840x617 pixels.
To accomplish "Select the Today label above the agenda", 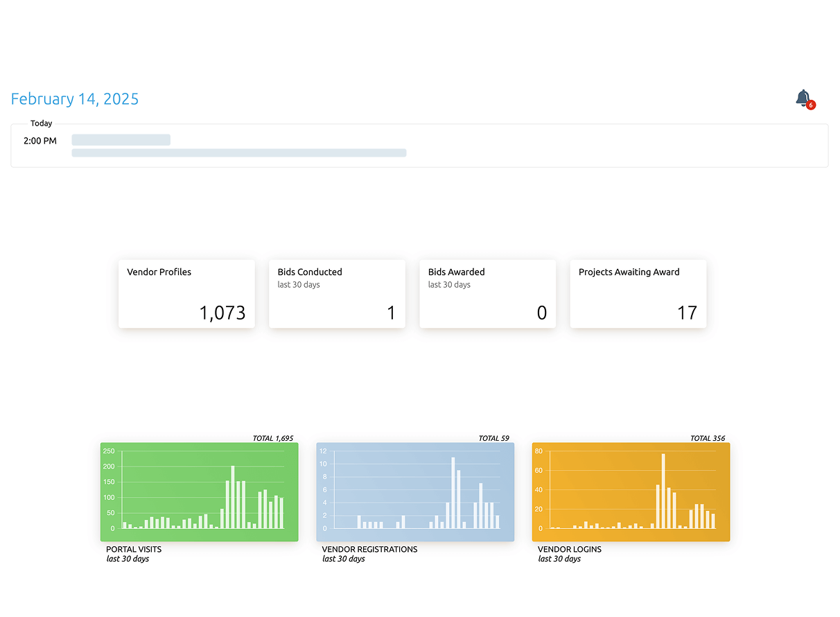I will (x=41, y=123).
